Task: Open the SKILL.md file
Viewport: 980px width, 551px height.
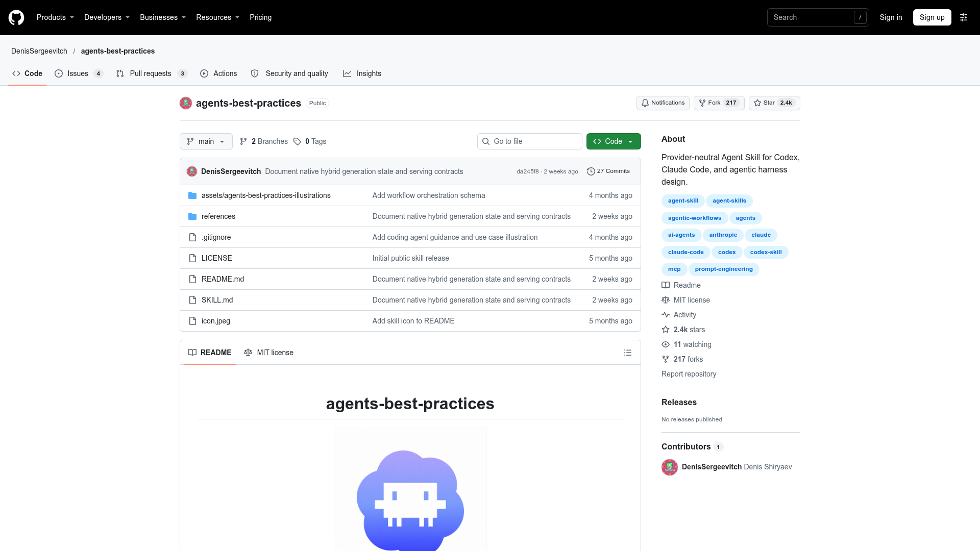Action: pyautogui.click(x=217, y=300)
